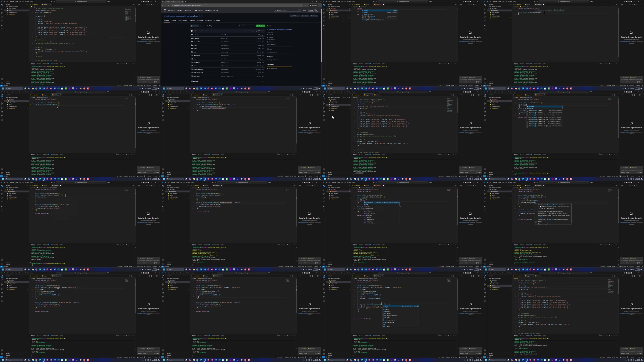Viewport: 644px width, 362px height.
Task: Choose importScripts in VS Code autocomplete list
Action: (380, 14)
